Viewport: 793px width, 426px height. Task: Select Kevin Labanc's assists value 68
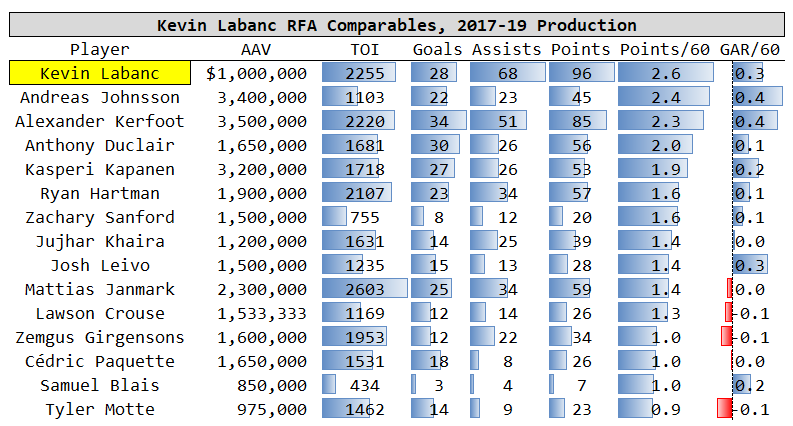pyautogui.click(x=508, y=73)
